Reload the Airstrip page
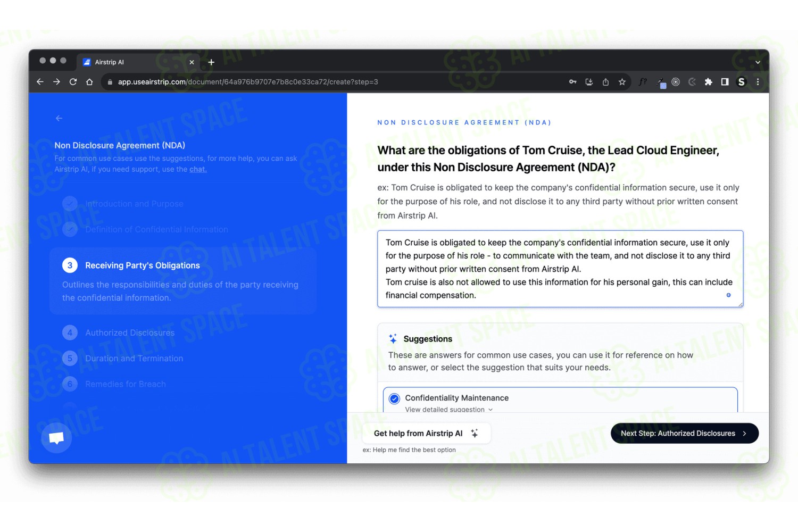This screenshot has height=532, width=798. tap(73, 82)
